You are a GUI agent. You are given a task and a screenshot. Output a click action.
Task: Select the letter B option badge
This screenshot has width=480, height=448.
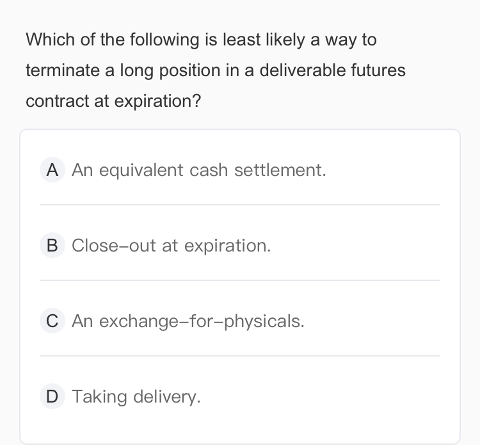[x=52, y=246]
